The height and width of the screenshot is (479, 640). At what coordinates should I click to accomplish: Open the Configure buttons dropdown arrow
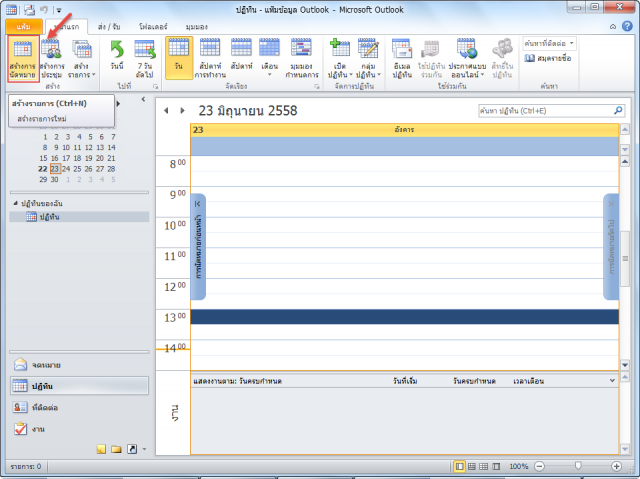pos(144,449)
